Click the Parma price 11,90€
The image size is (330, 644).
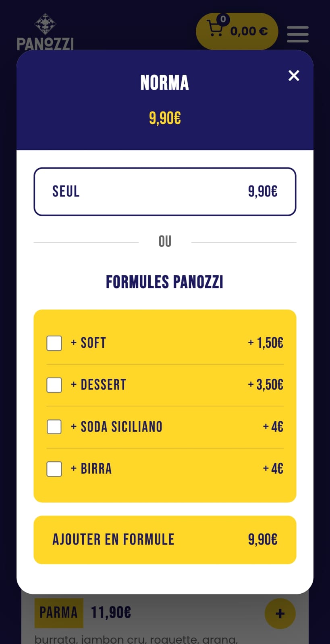click(x=111, y=613)
